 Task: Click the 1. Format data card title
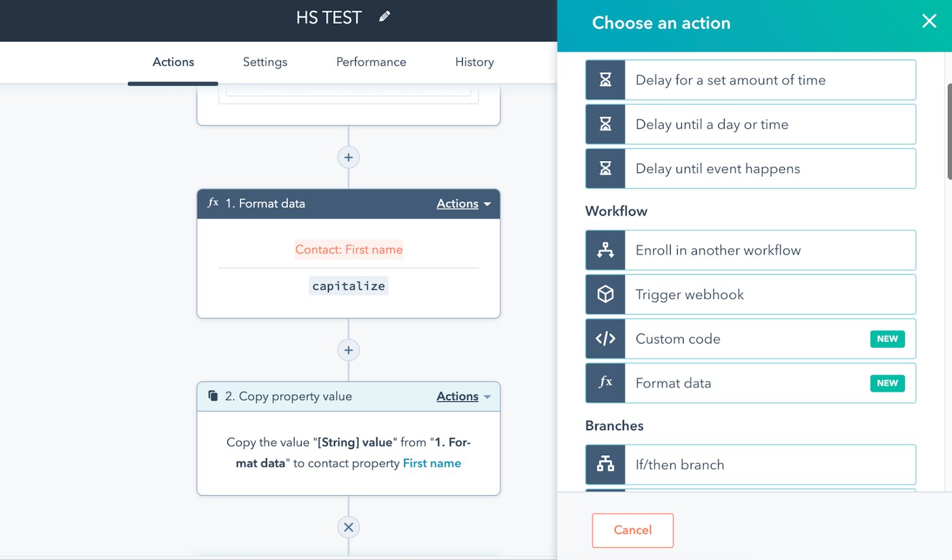(266, 204)
